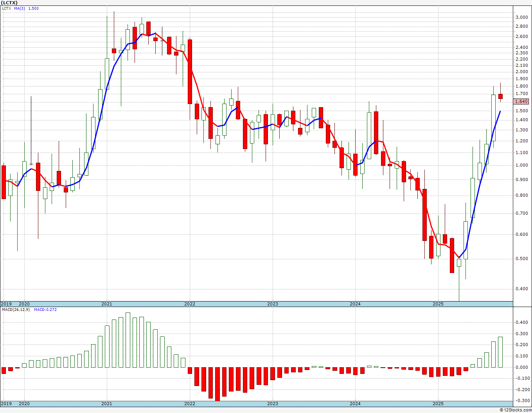Screen dimensions: 532x413
Task: Click the MACD(26,12,9) indicator label
Action: (16, 310)
